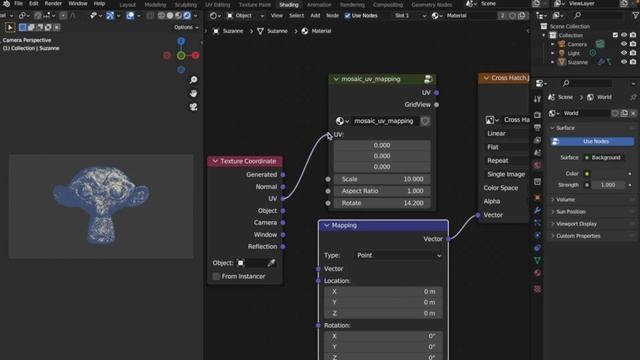This screenshot has height=360, width=640.
Task: Click the new material copy icon beside Material
Action: [x=522, y=16]
